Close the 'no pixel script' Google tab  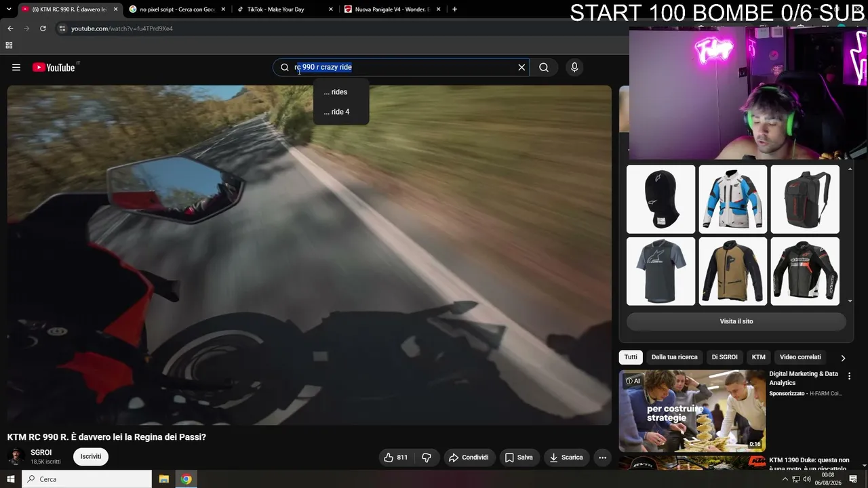click(223, 9)
